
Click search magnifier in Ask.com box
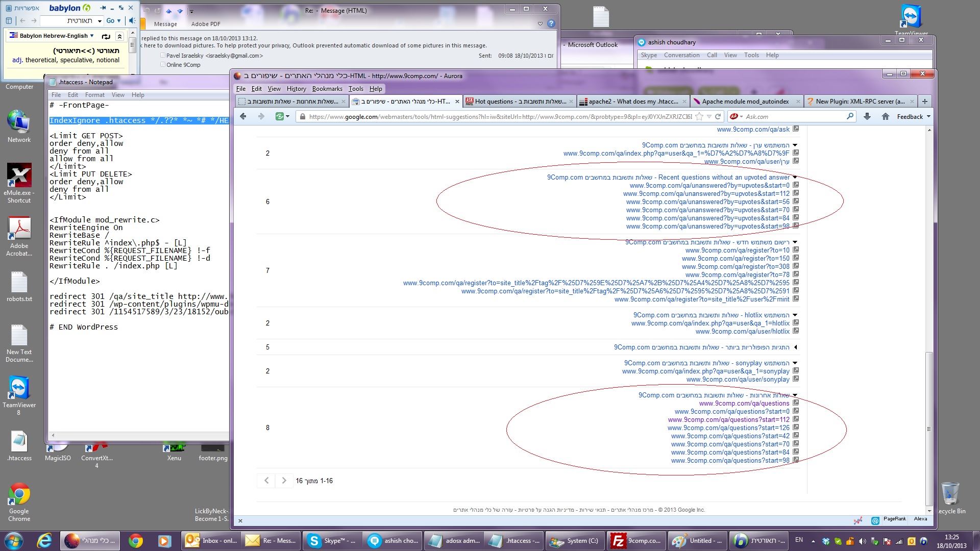pos(850,116)
